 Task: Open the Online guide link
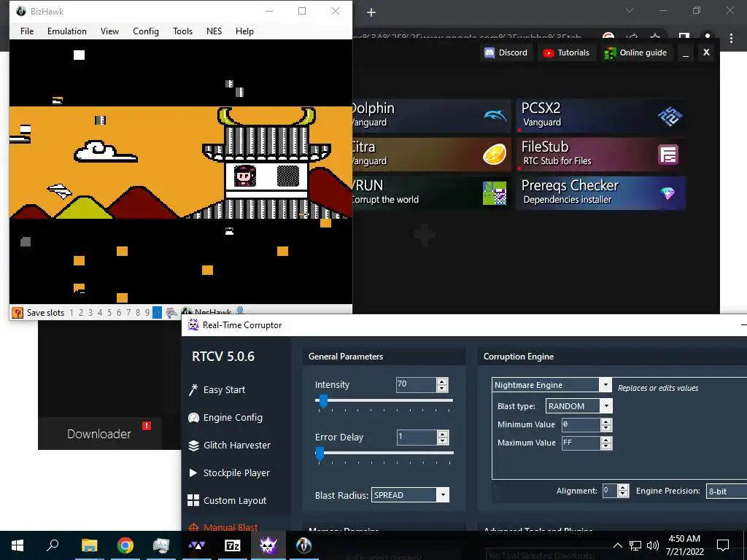[635, 52]
